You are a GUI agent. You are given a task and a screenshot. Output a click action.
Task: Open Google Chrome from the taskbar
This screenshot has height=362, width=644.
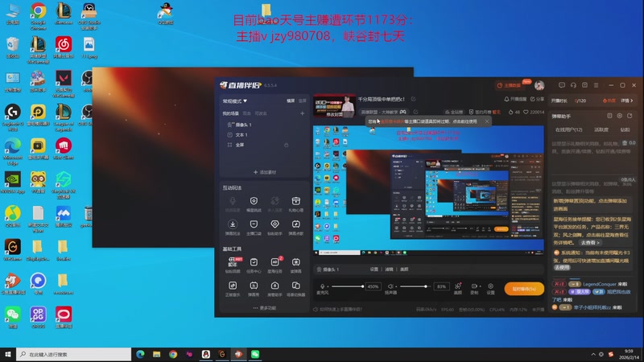tap(173, 354)
